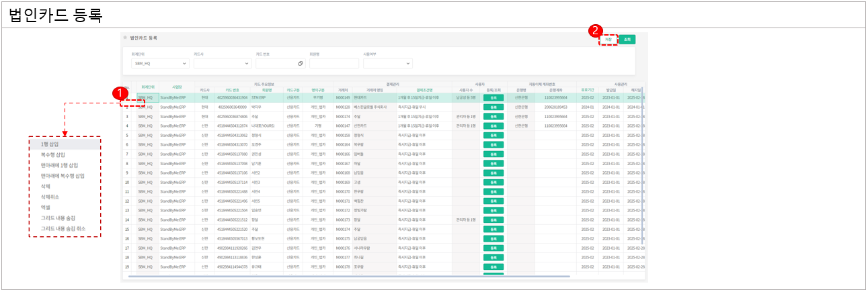868x292 pixels.
Task: Click the 카드 번호 column header
Action: tap(233, 90)
